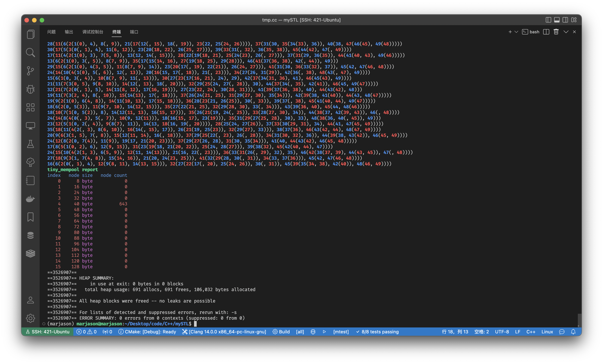Change configuration Linux in status bar

tap(547, 332)
